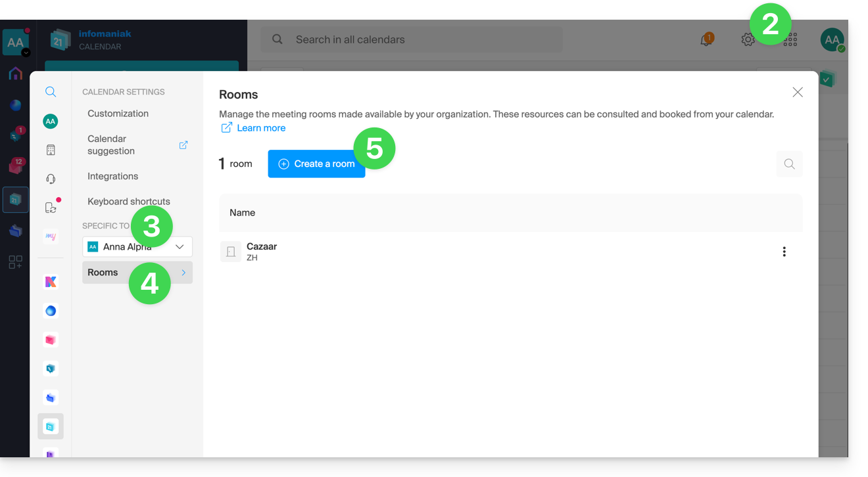
Task: Click the rooms search magnifier icon
Action: click(789, 164)
